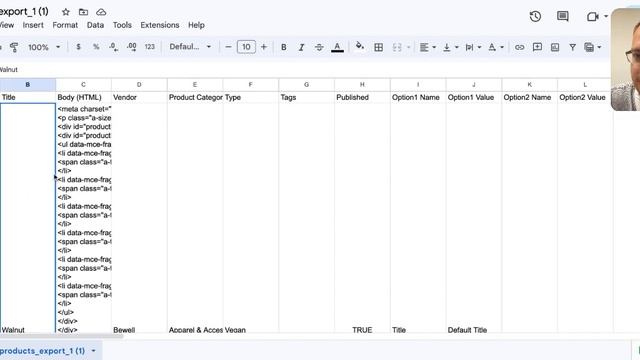Select column H header

[x=362, y=84]
